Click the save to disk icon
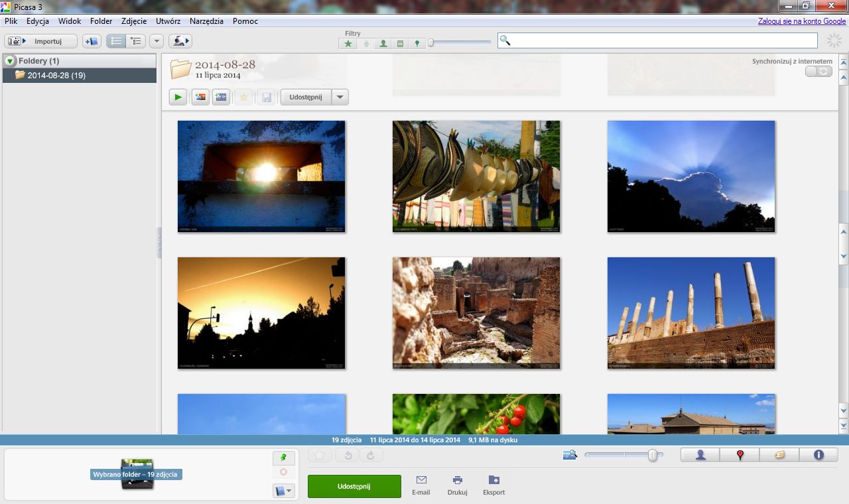This screenshot has width=849, height=504. (266, 97)
